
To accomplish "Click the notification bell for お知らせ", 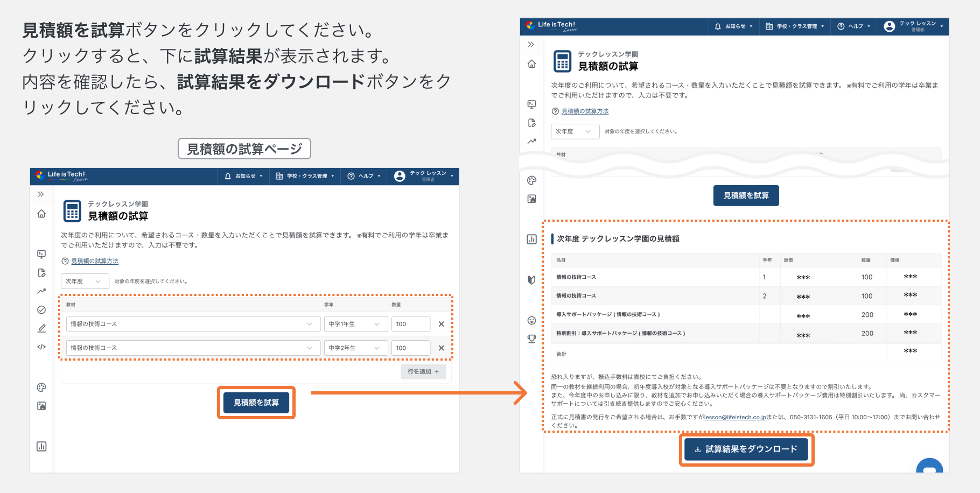I will point(227,176).
